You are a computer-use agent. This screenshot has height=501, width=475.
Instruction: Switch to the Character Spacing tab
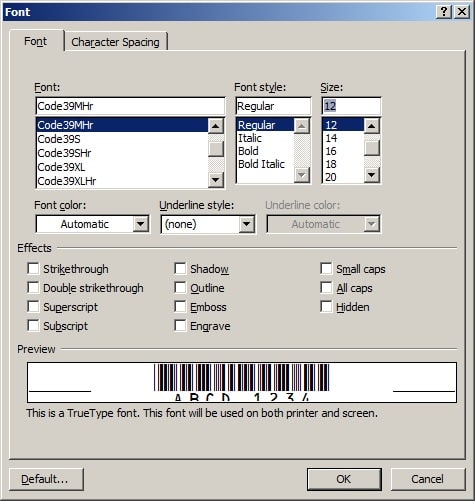point(115,42)
